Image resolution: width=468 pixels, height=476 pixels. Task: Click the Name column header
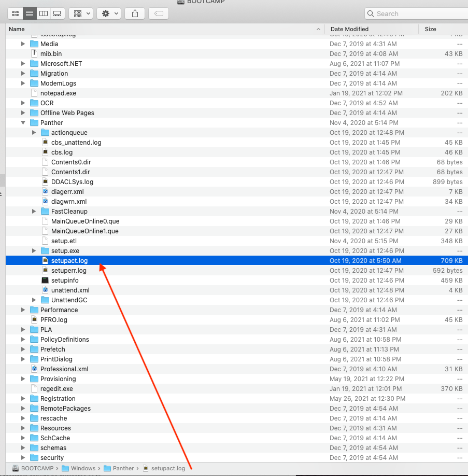click(x=17, y=29)
